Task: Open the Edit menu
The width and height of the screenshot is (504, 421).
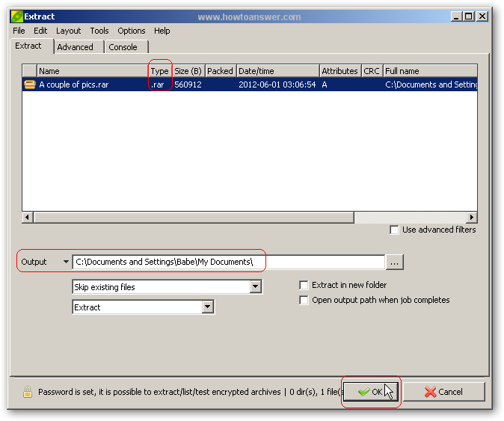Action: (x=40, y=31)
